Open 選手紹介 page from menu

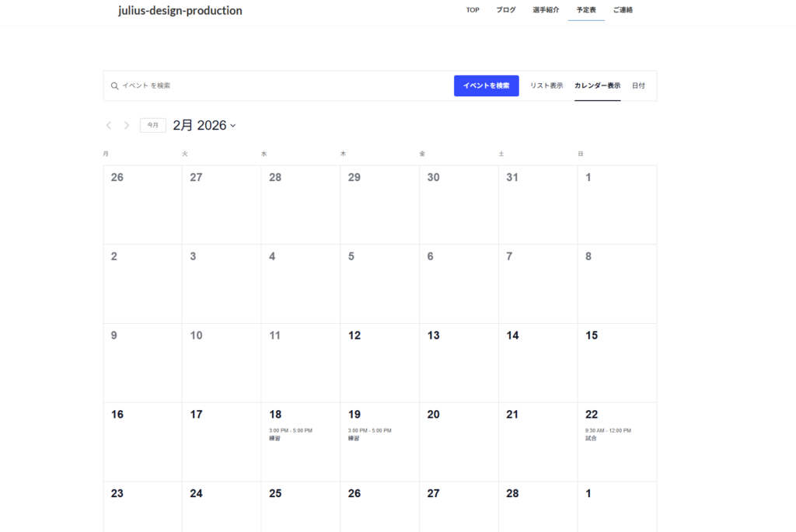(x=546, y=10)
